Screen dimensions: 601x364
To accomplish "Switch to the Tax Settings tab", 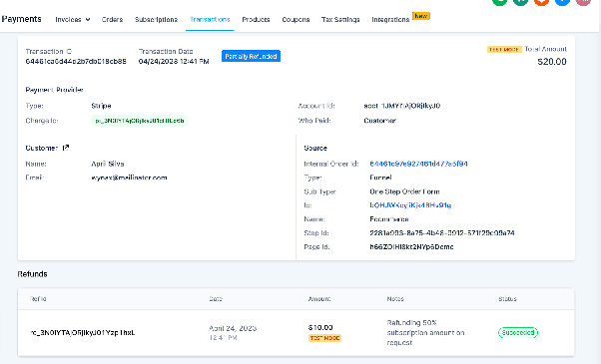I will coord(340,20).
